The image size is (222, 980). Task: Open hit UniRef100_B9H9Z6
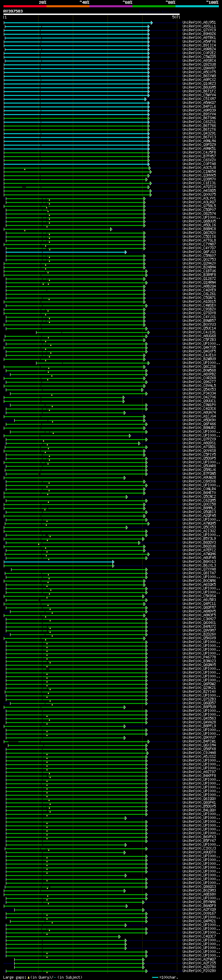[x=199, y=34]
